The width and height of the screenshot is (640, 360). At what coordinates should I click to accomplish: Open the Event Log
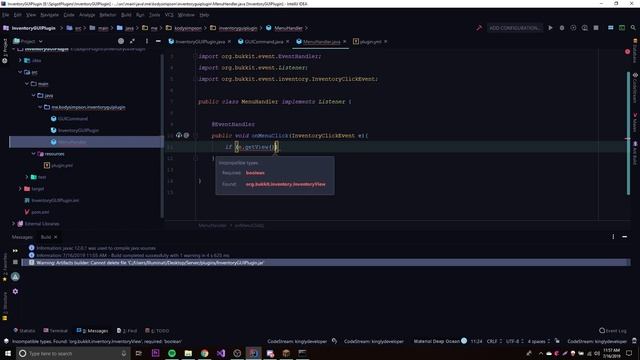[613, 331]
